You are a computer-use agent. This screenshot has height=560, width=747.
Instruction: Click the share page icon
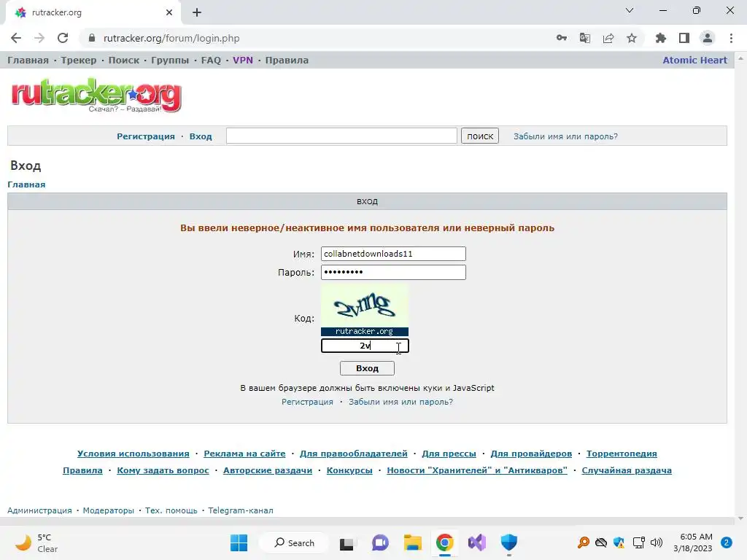click(x=608, y=38)
